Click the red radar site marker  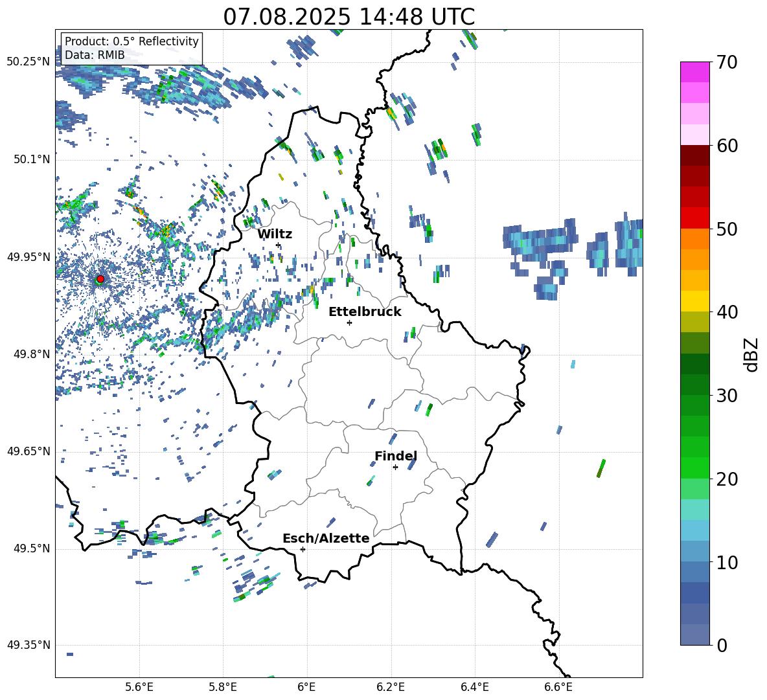pos(100,278)
